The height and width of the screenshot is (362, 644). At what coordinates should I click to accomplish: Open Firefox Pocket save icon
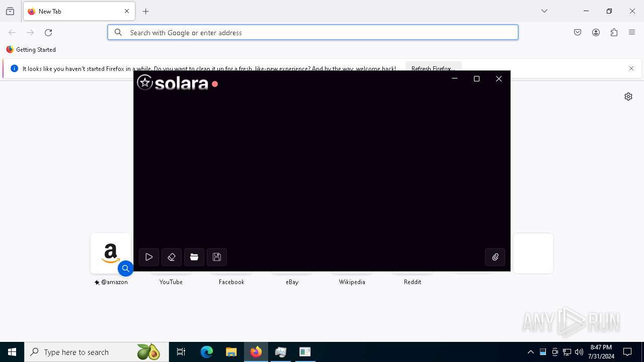click(578, 33)
